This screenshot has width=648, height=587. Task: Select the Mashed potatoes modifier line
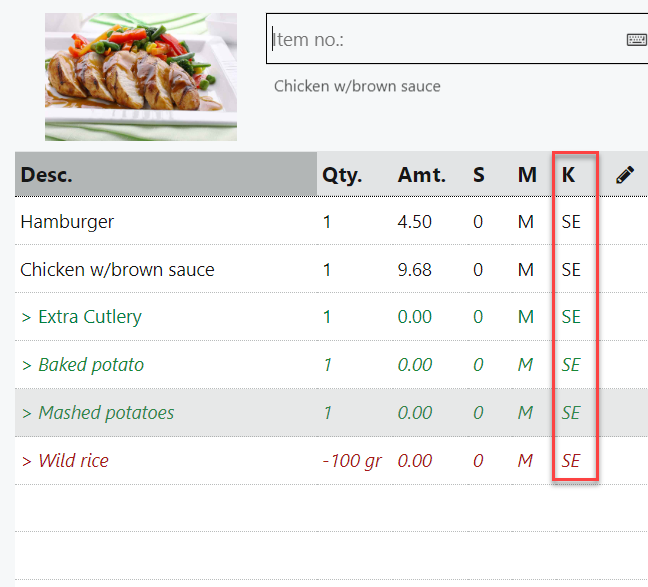(x=98, y=413)
